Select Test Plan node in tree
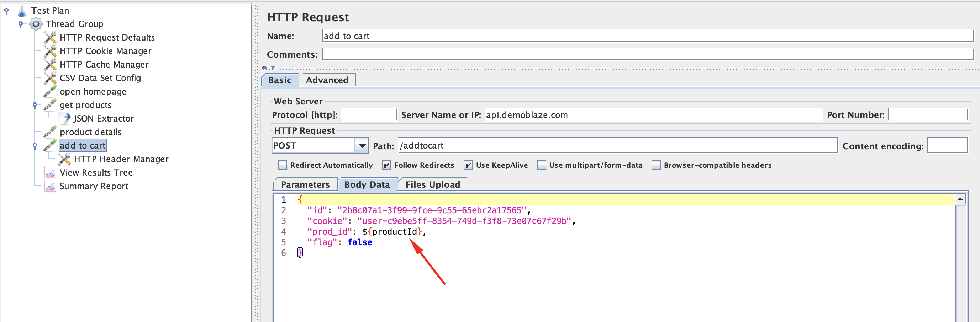The image size is (980, 322). tap(50, 11)
